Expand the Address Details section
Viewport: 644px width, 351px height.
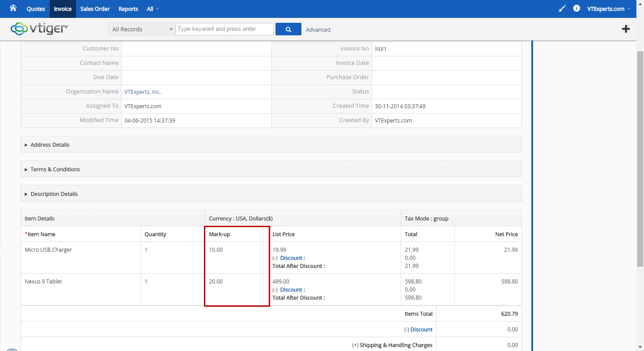271,144
